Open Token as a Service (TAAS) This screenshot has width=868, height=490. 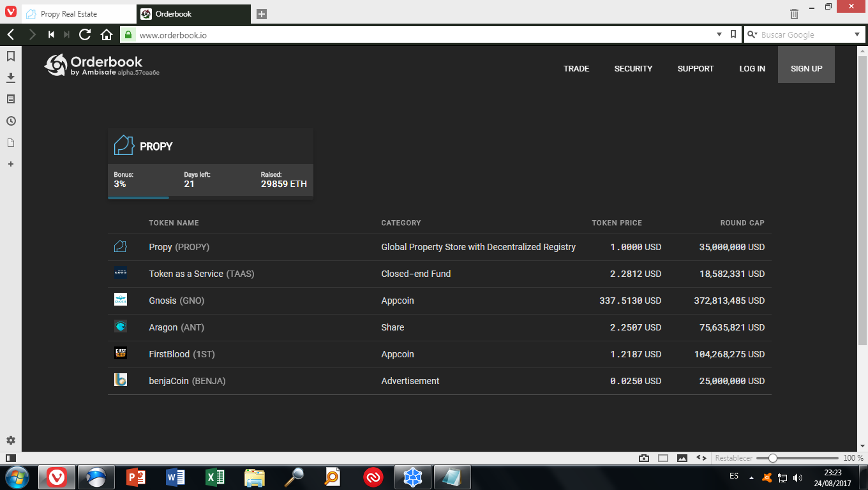pyautogui.click(x=440, y=274)
